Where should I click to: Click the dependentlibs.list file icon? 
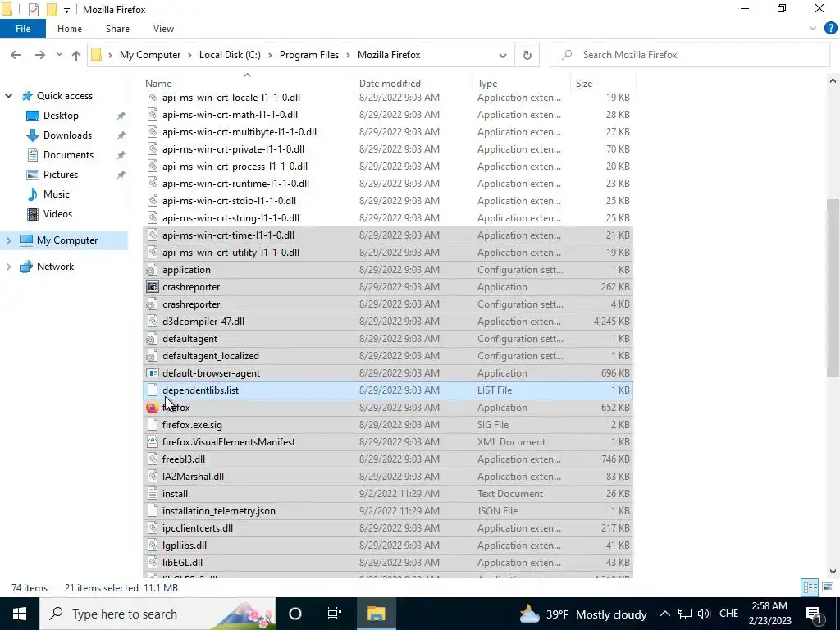pos(153,390)
